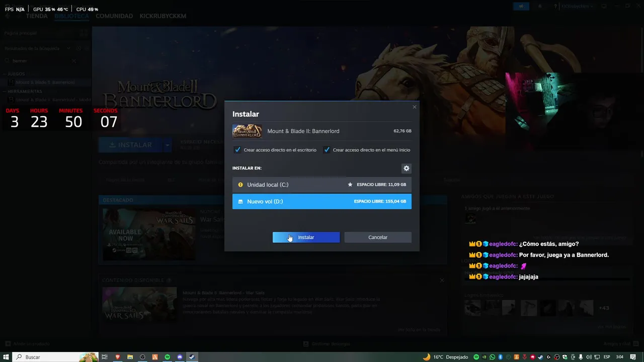Click Bannerlord game thumbnail in dialog
The image size is (644, 362).
[x=247, y=131]
